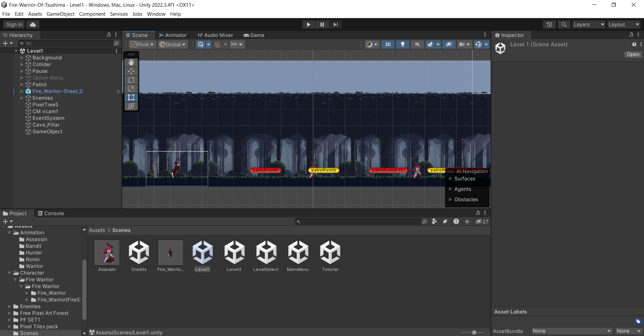Viewport: 644px width, 336px height.
Task: Toggle grid visibility in Scene toolbar
Action: pyautogui.click(x=201, y=45)
